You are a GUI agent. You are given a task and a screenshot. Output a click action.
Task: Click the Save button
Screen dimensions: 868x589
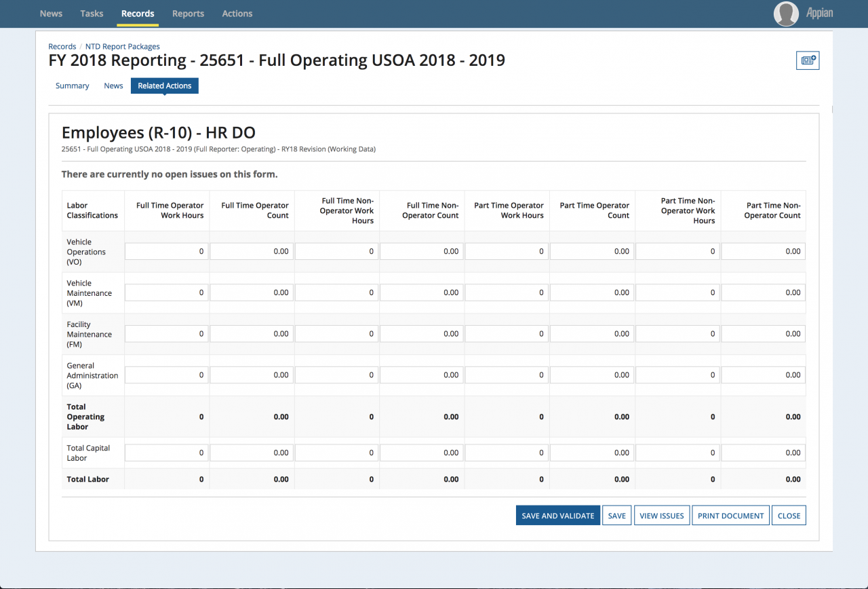[617, 516]
